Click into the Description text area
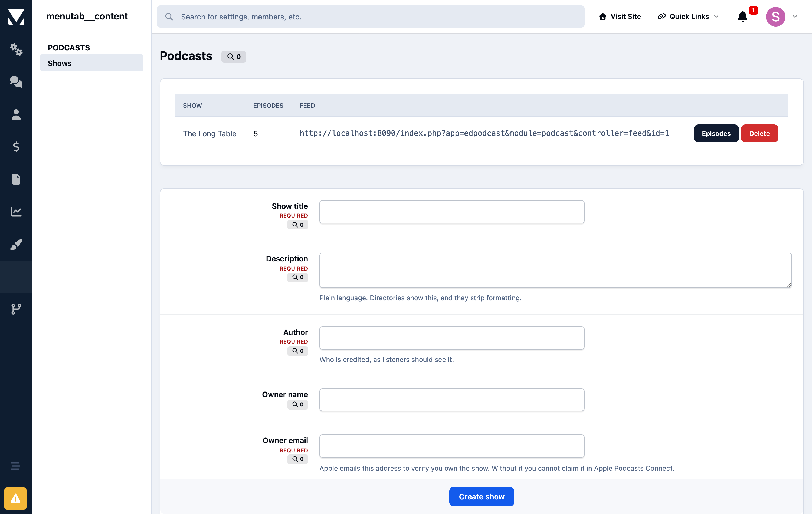The image size is (812, 514). pyautogui.click(x=555, y=270)
